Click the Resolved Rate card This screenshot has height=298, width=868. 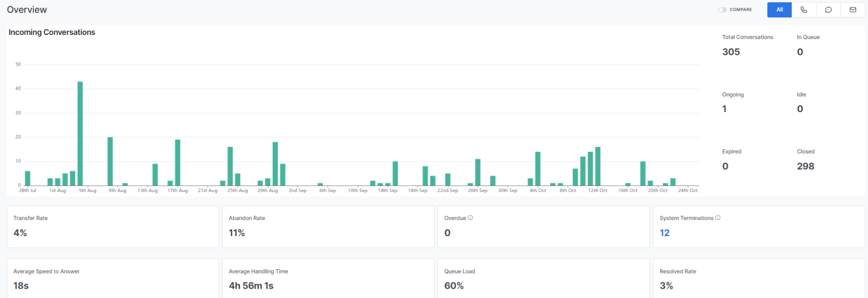759,279
